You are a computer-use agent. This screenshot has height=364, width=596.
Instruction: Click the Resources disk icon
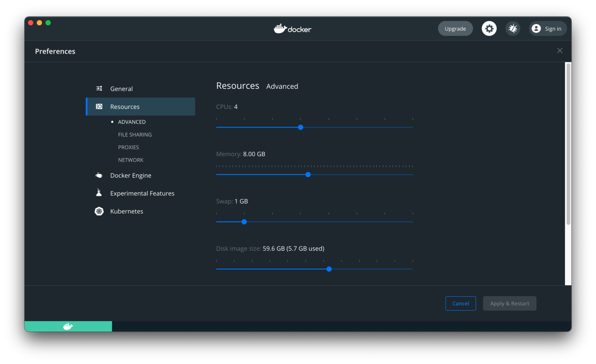point(99,107)
